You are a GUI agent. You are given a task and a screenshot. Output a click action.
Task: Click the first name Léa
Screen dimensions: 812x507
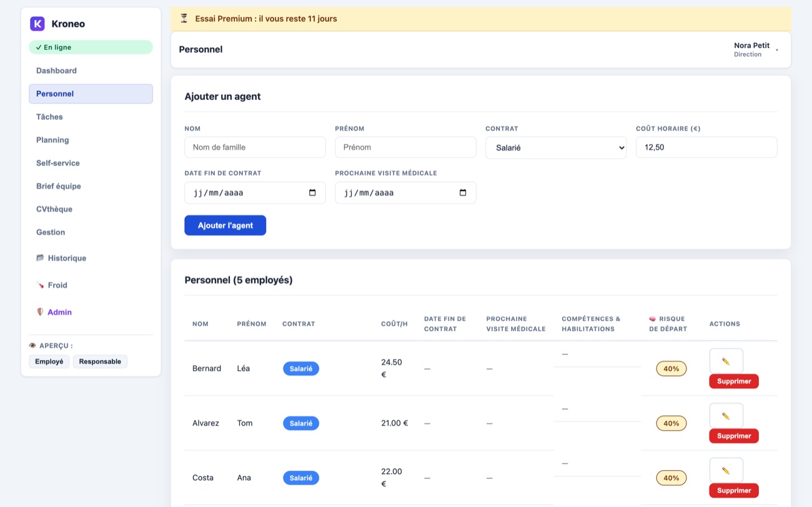point(244,368)
